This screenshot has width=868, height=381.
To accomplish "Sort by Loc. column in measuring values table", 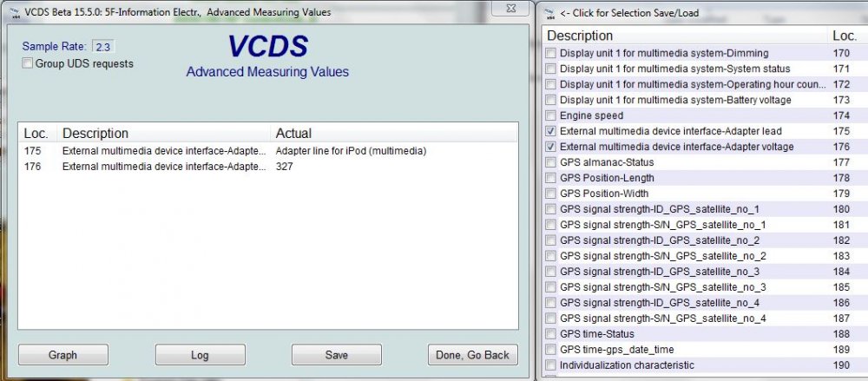I will pyautogui.click(x=37, y=134).
